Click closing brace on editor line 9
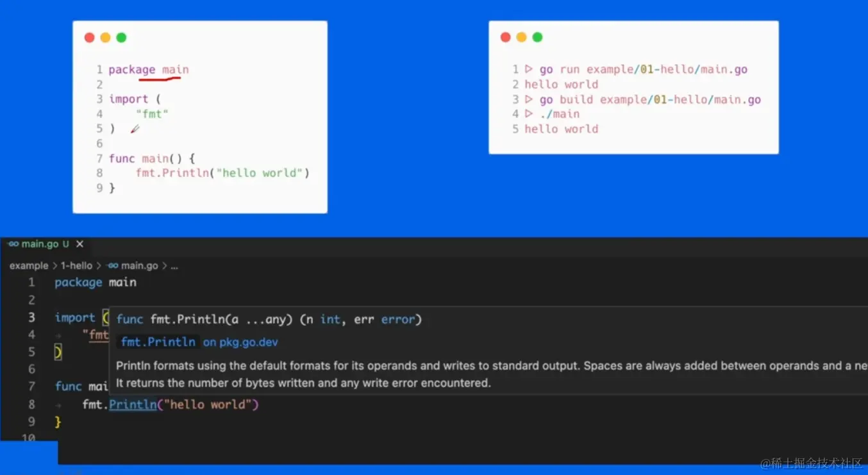This screenshot has height=475, width=868. pos(58,422)
